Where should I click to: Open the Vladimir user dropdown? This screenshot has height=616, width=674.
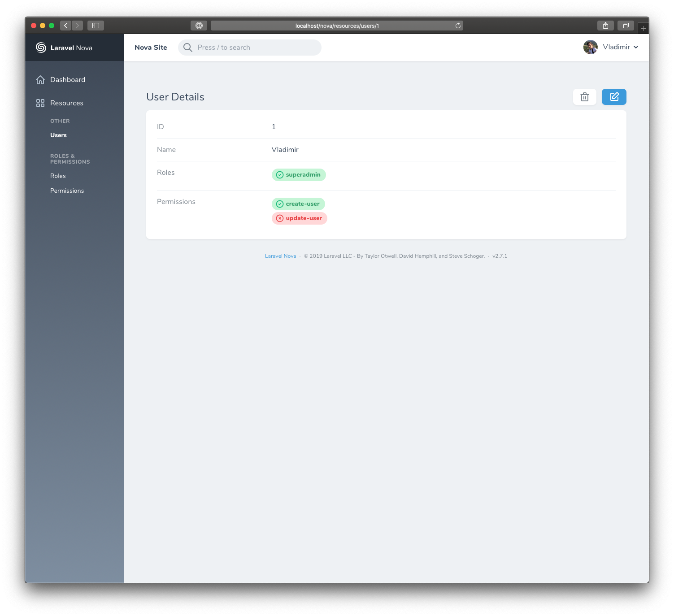[x=621, y=47]
